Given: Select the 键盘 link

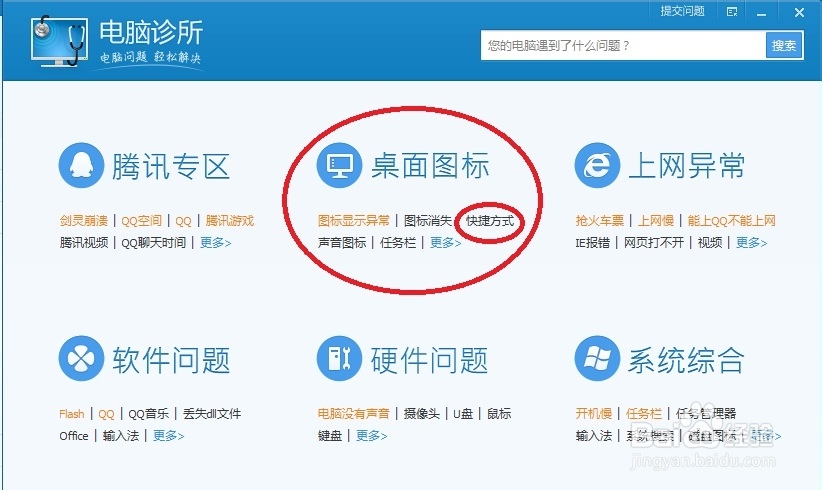Looking at the screenshot, I should [330, 436].
